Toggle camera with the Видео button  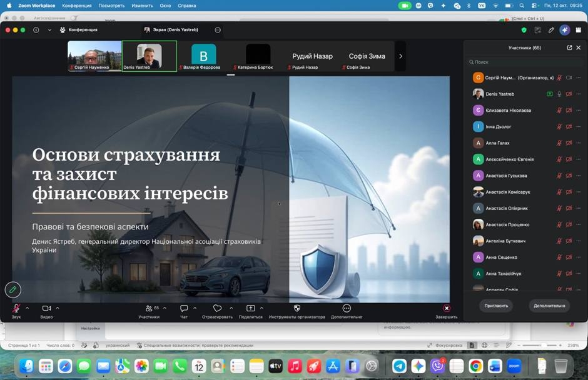tap(46, 311)
